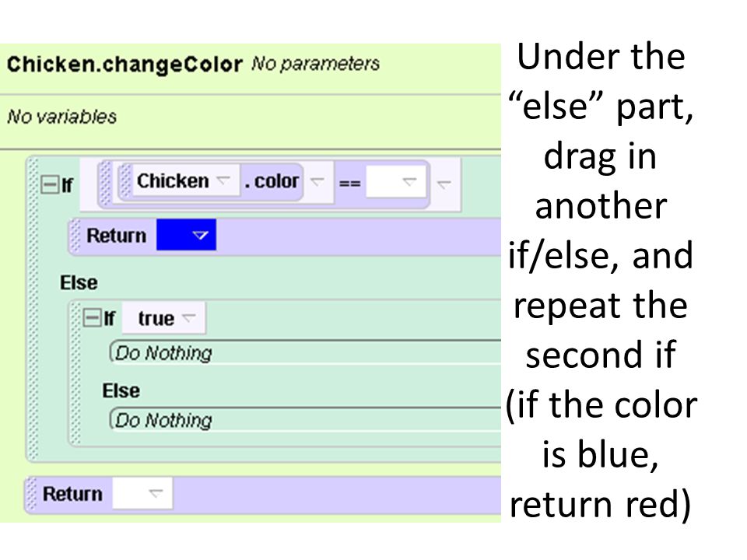The image size is (747, 560).
Task: Open the bottom Return value dropdown
Action: (142, 493)
